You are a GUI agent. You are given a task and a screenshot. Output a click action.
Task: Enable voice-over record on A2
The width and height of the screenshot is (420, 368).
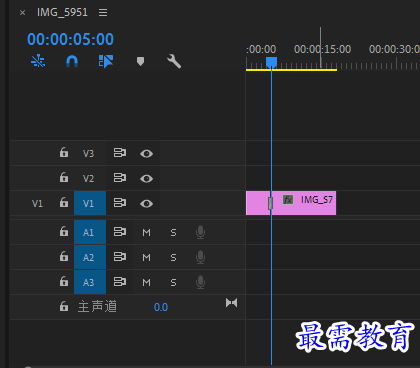click(x=200, y=257)
